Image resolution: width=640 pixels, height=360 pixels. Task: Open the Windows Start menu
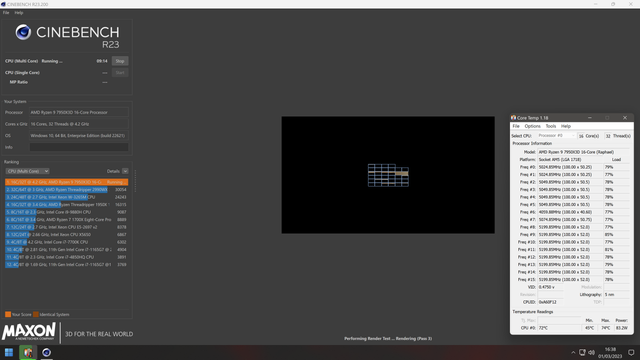9,352
